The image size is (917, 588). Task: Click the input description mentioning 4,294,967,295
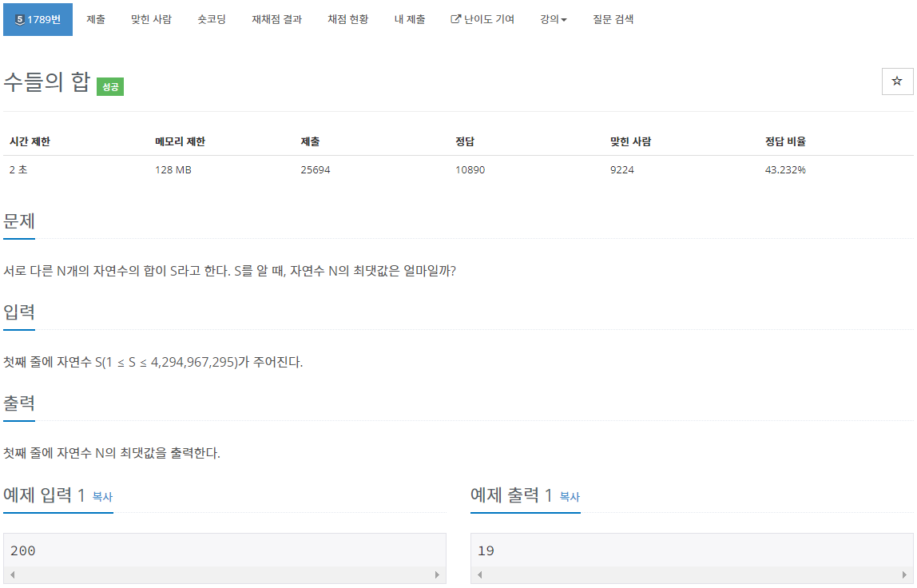click(153, 362)
